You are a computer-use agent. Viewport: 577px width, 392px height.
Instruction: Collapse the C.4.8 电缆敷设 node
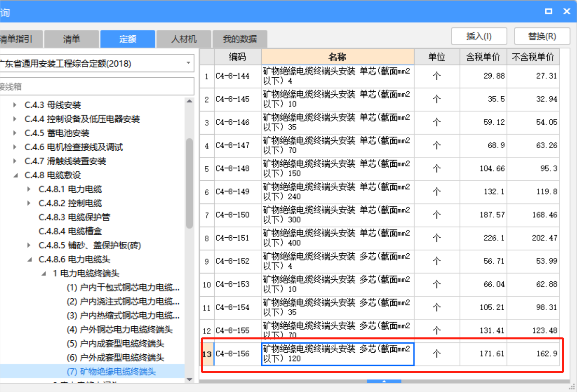click(15, 175)
